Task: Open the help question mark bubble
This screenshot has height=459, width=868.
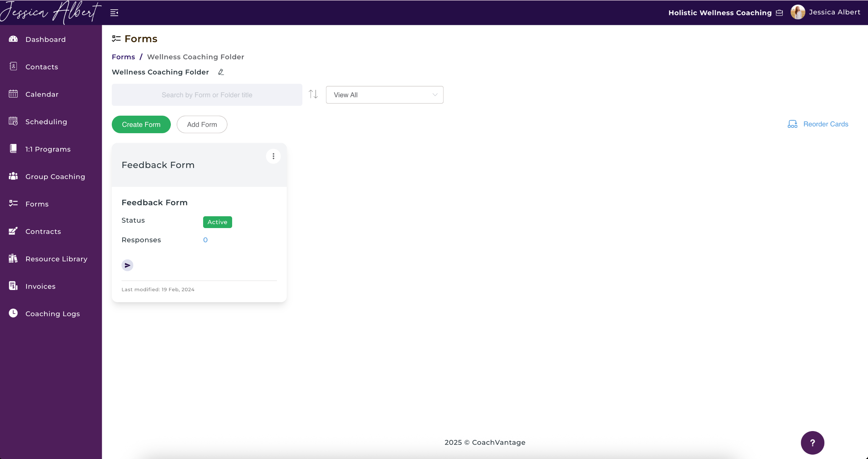Action: [x=812, y=443]
